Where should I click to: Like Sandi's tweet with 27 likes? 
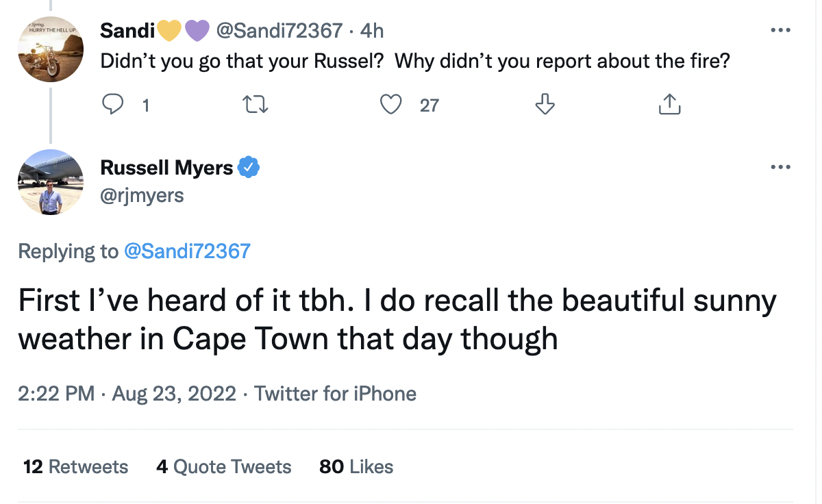click(x=391, y=105)
